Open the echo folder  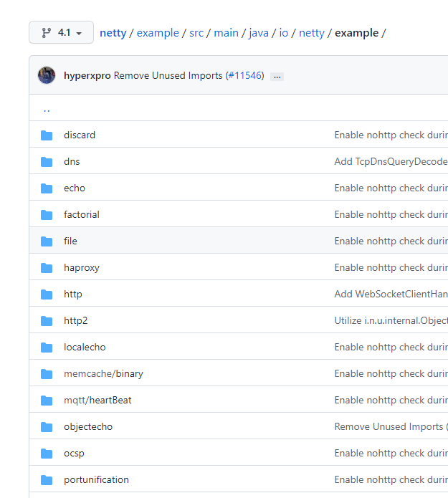75,188
